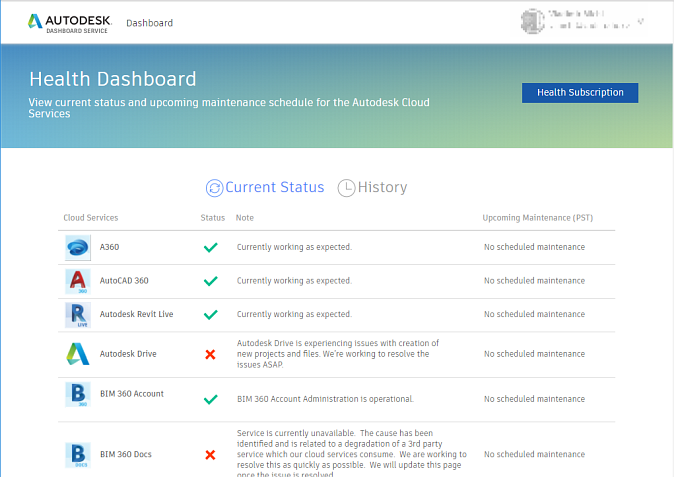
Task: Click the BIM 360 Docs unavailable note
Action: (352, 455)
